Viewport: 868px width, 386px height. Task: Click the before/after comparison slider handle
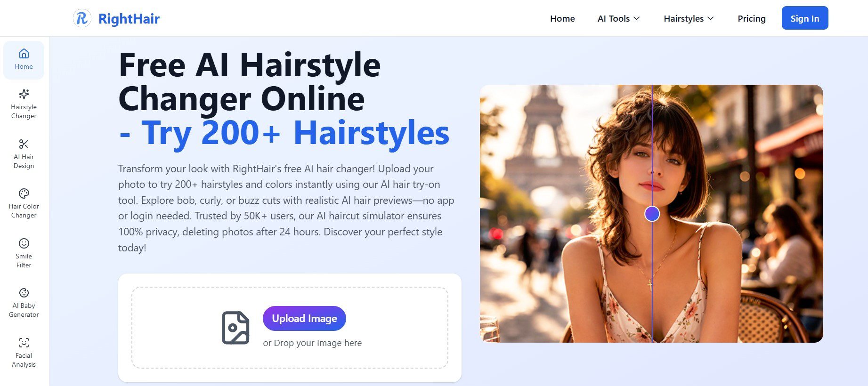click(652, 214)
